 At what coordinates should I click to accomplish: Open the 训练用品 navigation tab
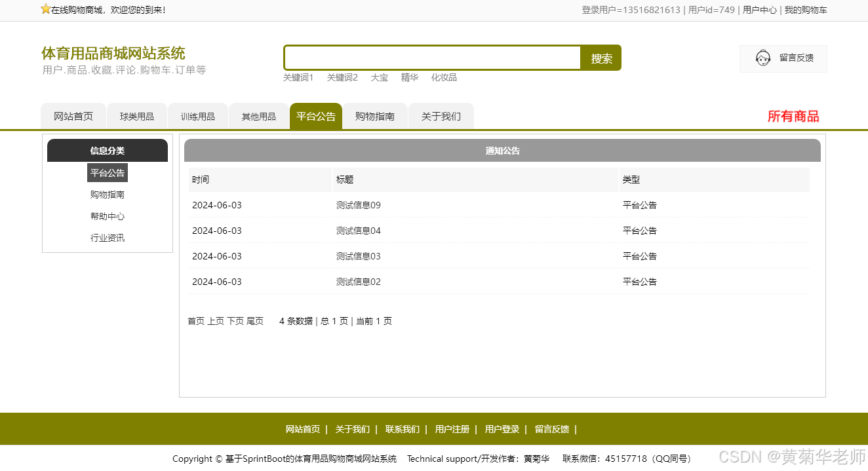tap(198, 117)
